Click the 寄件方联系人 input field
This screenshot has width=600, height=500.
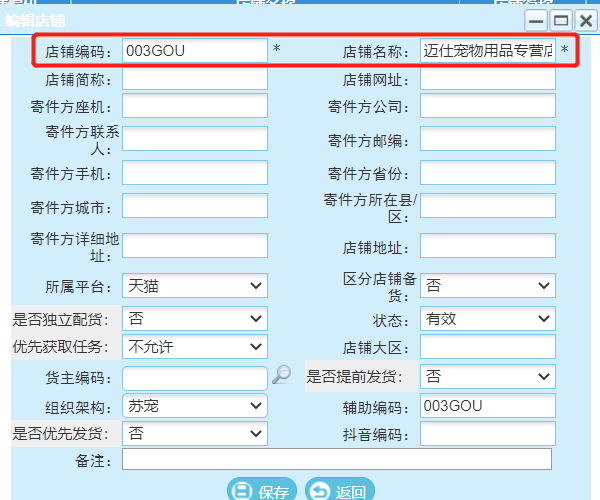195,138
